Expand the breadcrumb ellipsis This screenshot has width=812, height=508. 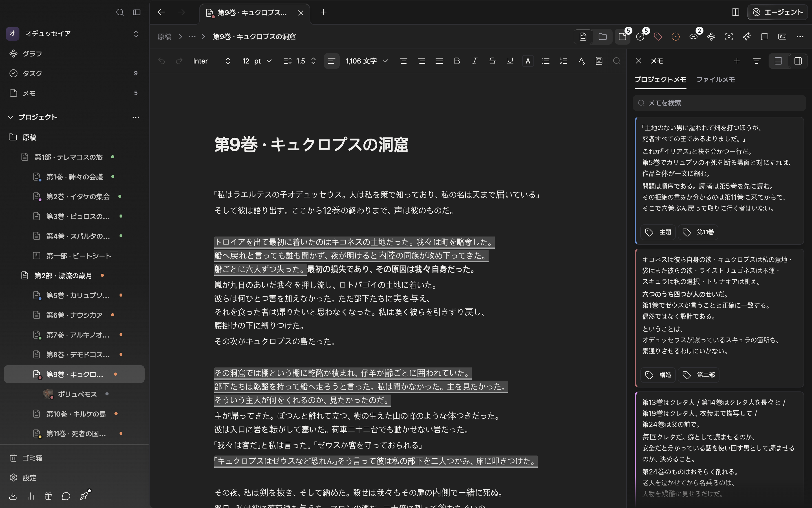[x=192, y=37]
